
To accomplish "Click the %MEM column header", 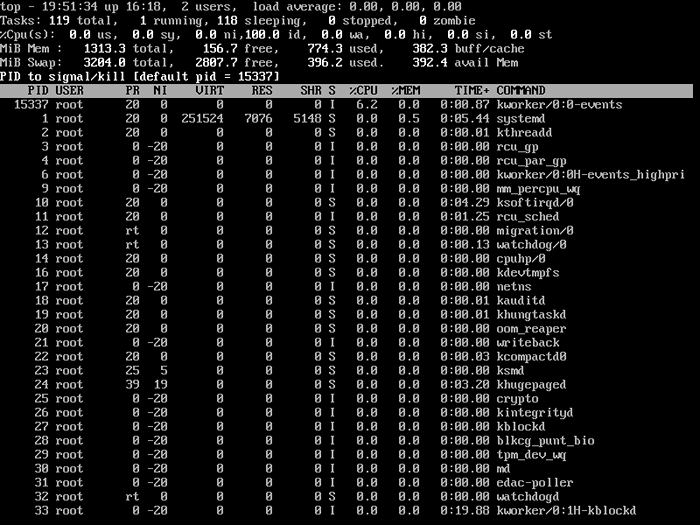I will pyautogui.click(x=406, y=91).
